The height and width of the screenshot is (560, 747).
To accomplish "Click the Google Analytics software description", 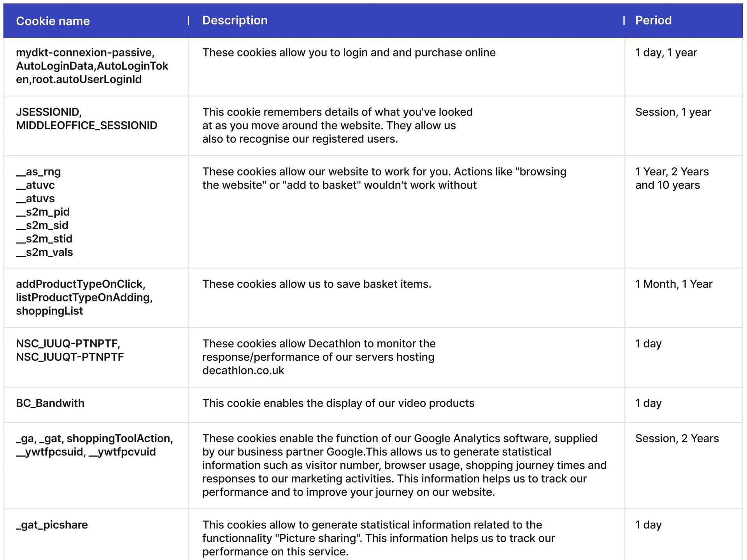I will pos(405,465).
